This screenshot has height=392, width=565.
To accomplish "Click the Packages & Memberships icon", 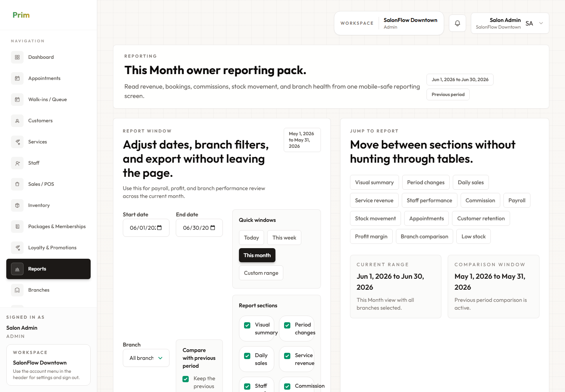I will coord(17,227).
